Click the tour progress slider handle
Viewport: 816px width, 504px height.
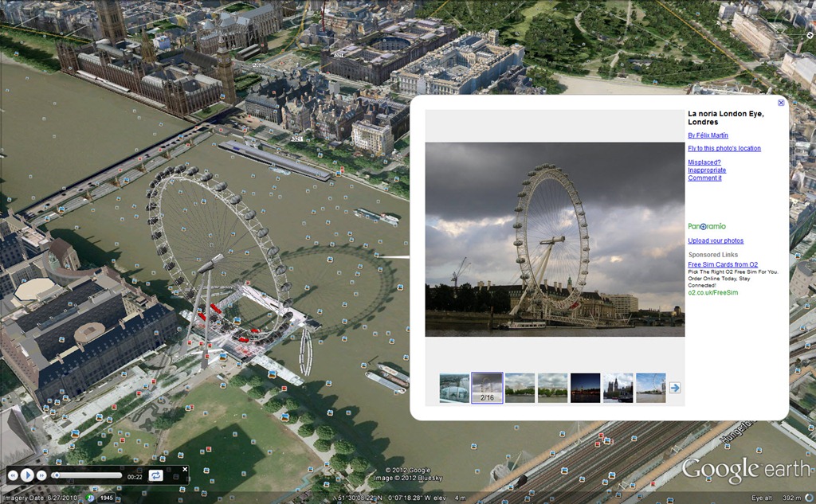(56, 475)
